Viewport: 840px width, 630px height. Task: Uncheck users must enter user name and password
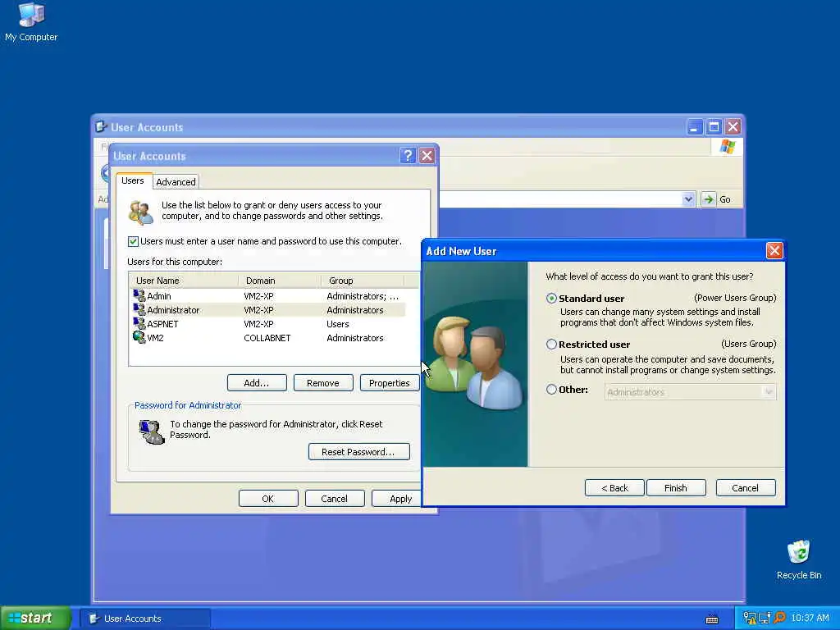(134, 242)
